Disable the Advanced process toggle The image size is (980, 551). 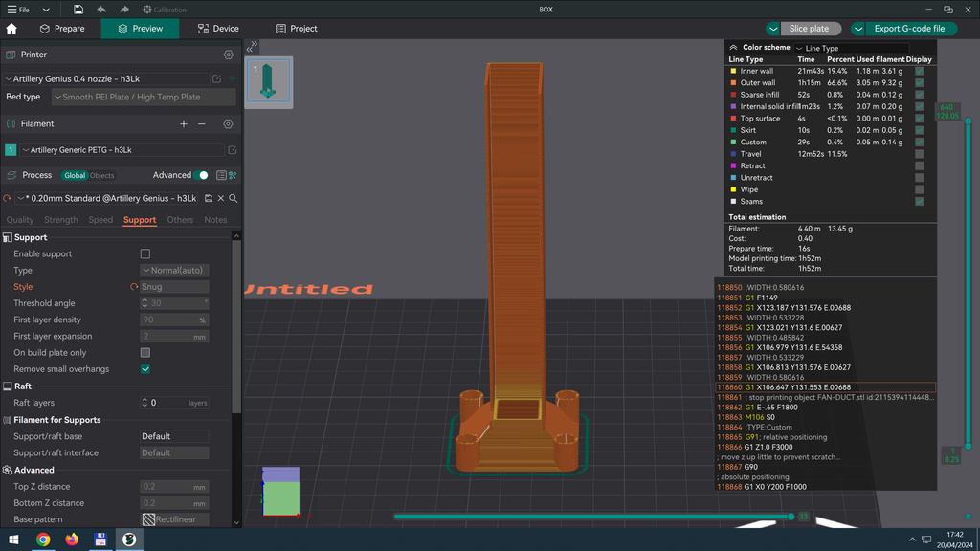(204, 175)
